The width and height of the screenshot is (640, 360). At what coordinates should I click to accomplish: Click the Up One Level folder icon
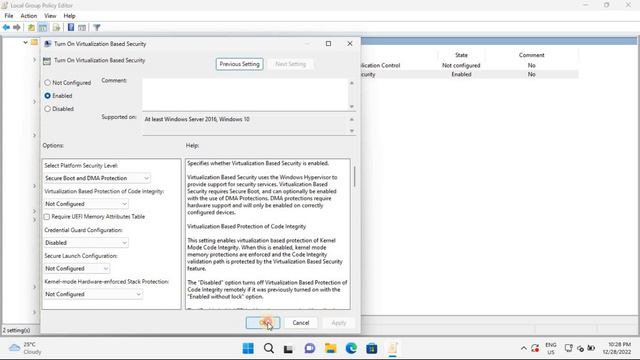coord(31,27)
